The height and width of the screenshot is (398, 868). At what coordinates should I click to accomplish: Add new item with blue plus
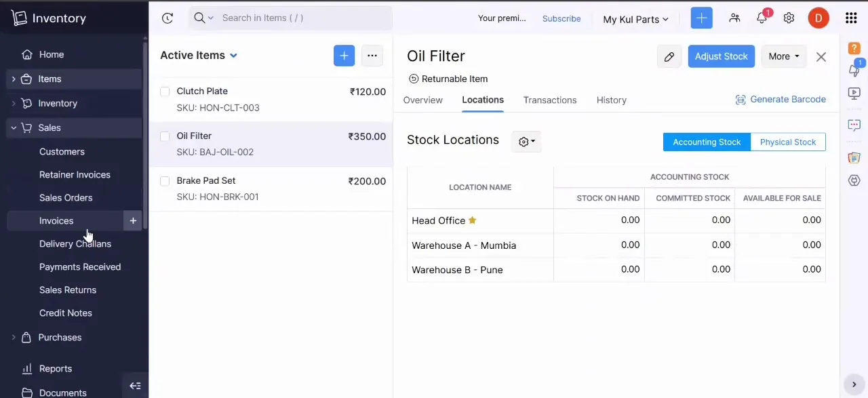click(x=344, y=56)
